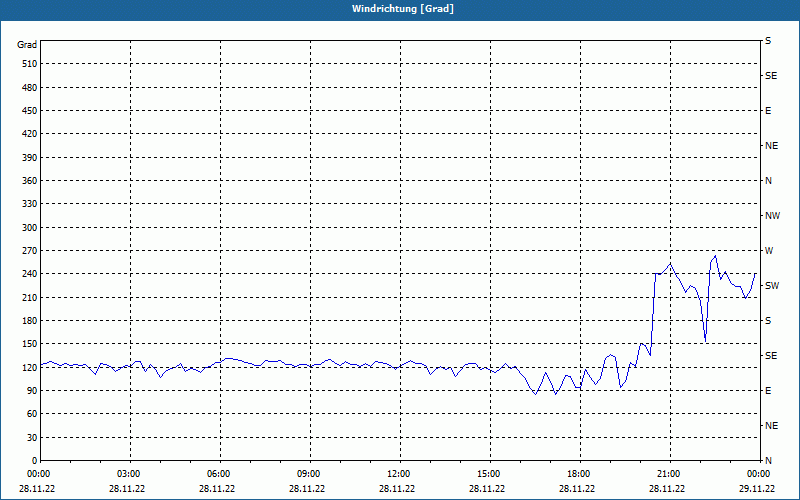800x500 pixels.
Task: Select the date label 29.11.22
Action: [x=757, y=489]
